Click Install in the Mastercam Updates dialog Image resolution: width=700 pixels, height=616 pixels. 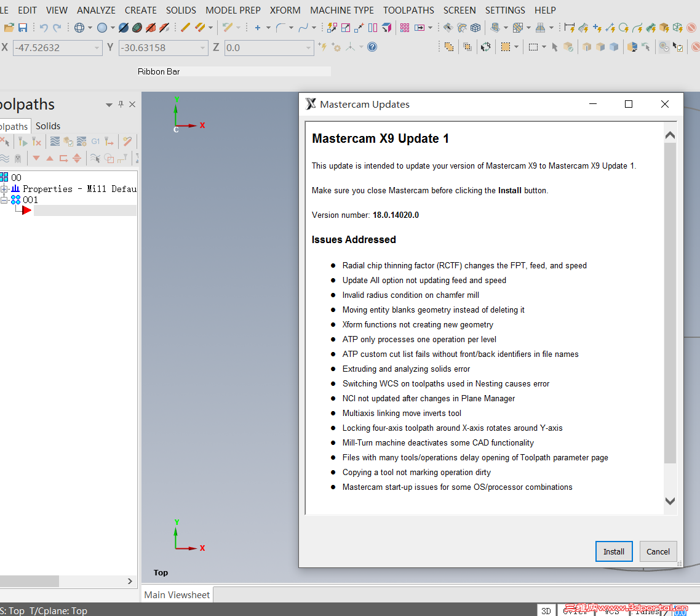click(614, 551)
